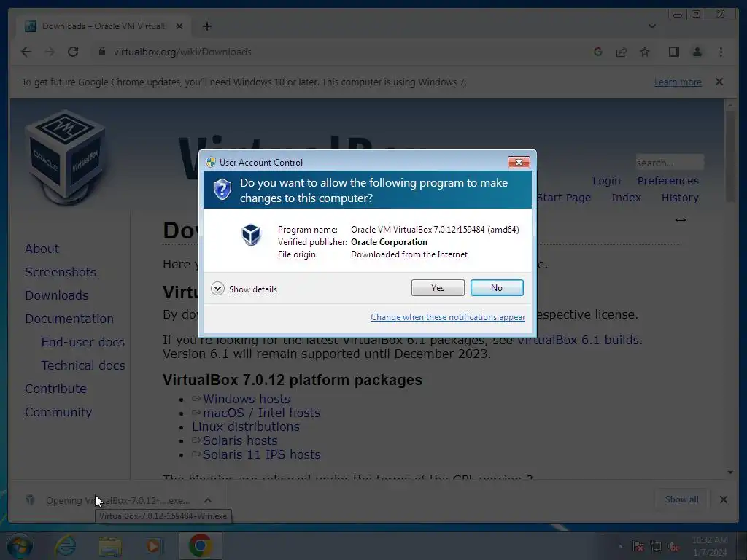747x560 pixels.
Task: Click the Chrome taskbar icon
Action: pos(201,545)
